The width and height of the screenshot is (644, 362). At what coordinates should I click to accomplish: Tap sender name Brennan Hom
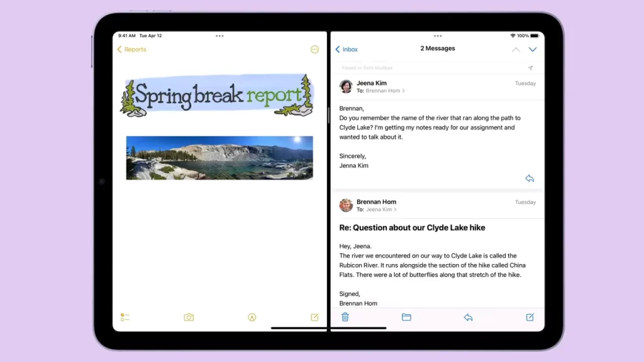pos(376,202)
